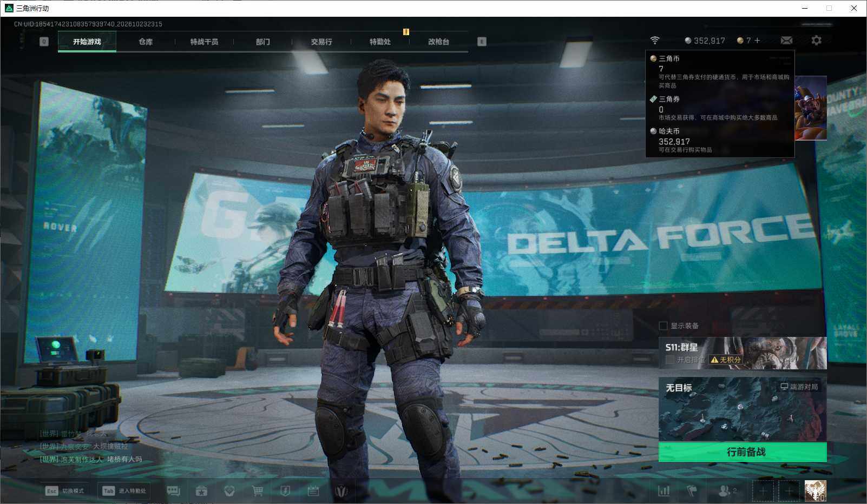The image size is (867, 504).
Task: Click the plus to add 三角币
Action: pos(757,41)
